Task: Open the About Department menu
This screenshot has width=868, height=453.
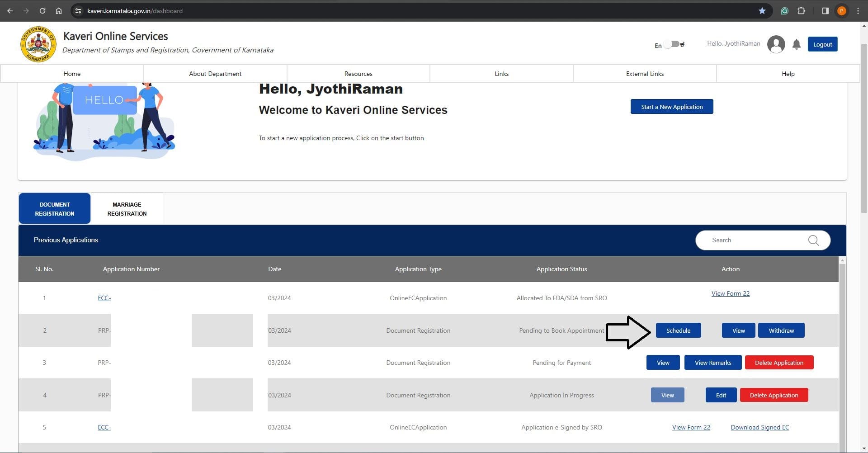Action: coord(215,74)
